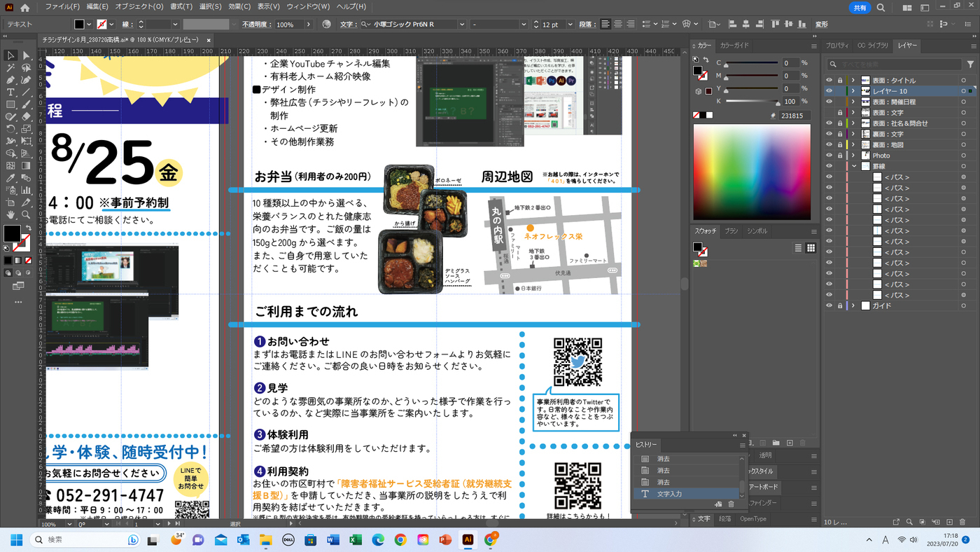Open the recolor artwork globe icon
Screen dimensions: 980x552
pyautogui.click(x=326, y=25)
